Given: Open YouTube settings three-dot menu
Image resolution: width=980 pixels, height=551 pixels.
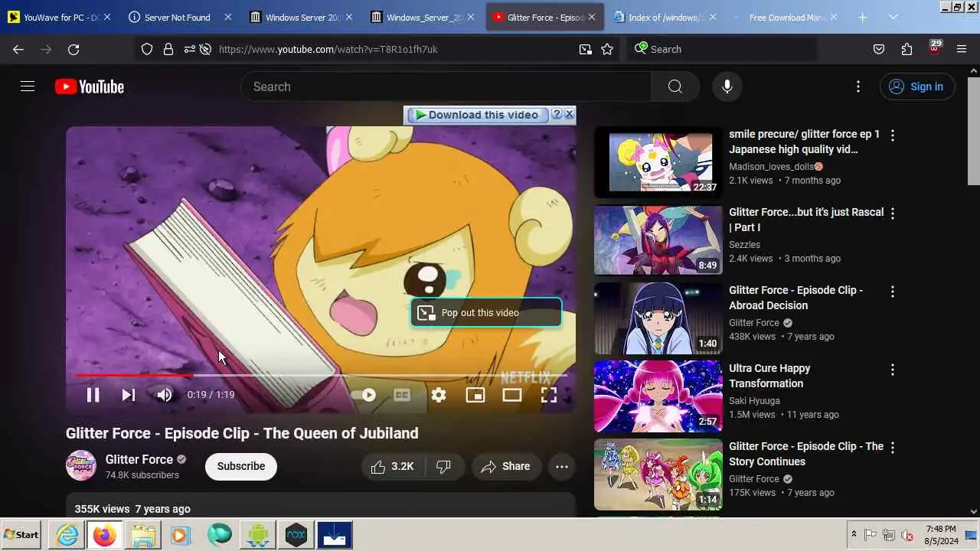Looking at the screenshot, I should pos(858,86).
